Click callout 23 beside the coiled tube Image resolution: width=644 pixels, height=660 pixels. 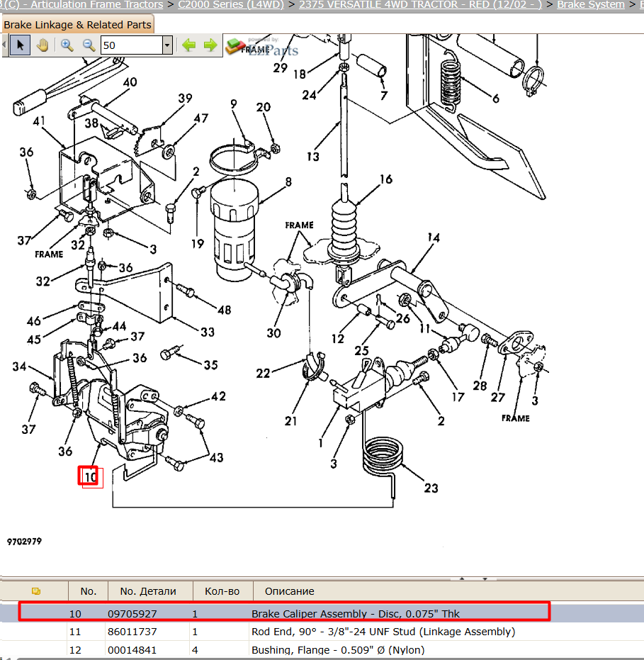[x=431, y=488]
